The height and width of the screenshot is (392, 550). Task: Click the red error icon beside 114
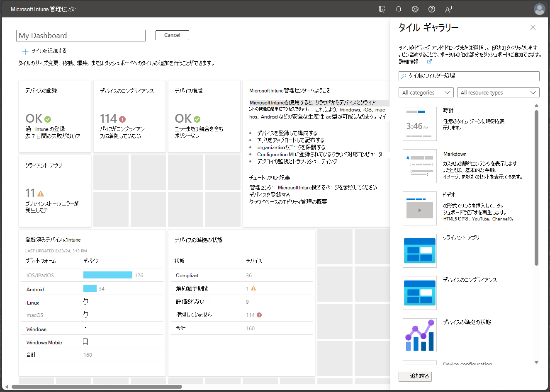tap(122, 119)
